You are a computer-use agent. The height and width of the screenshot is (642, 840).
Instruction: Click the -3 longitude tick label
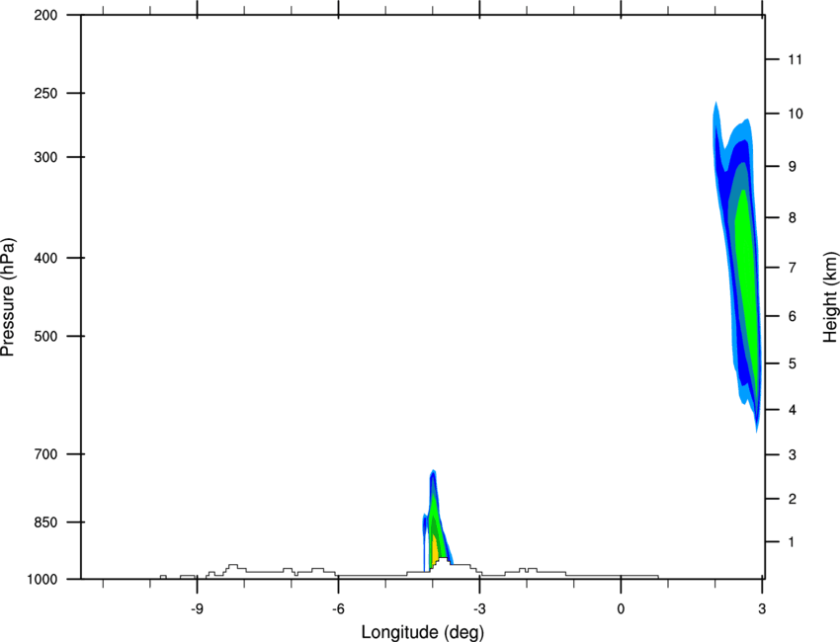coord(479,608)
